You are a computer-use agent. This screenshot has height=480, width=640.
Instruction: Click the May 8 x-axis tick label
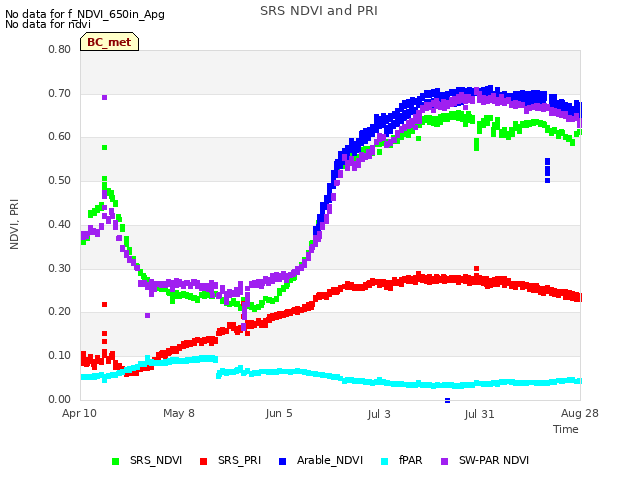(x=179, y=413)
